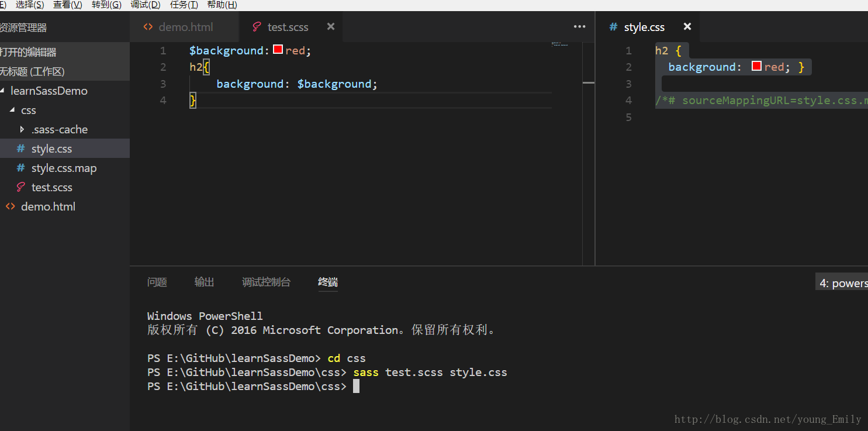Viewport: 868px width, 431px height.
Task: Switch to the demo.html editor tab
Action: (x=185, y=27)
